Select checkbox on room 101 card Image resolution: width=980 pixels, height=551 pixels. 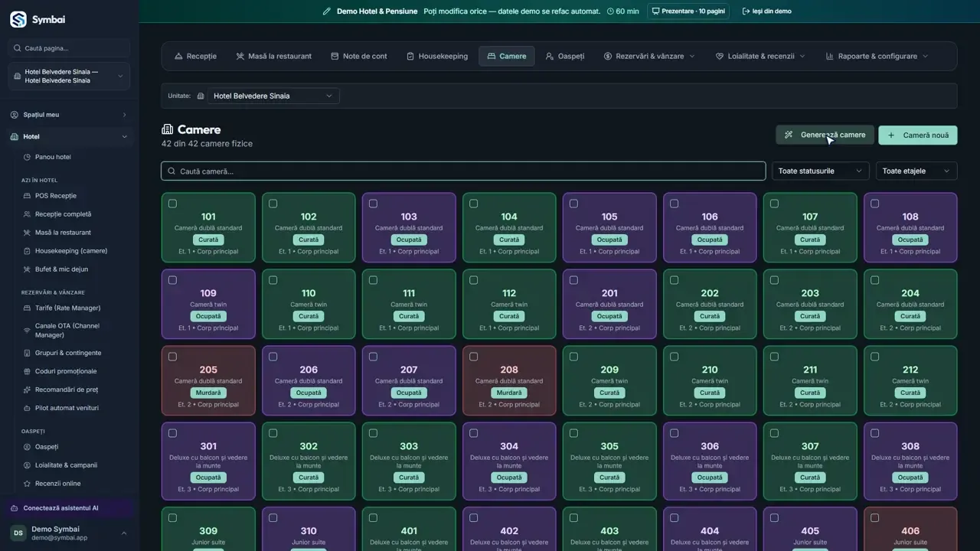(172, 204)
